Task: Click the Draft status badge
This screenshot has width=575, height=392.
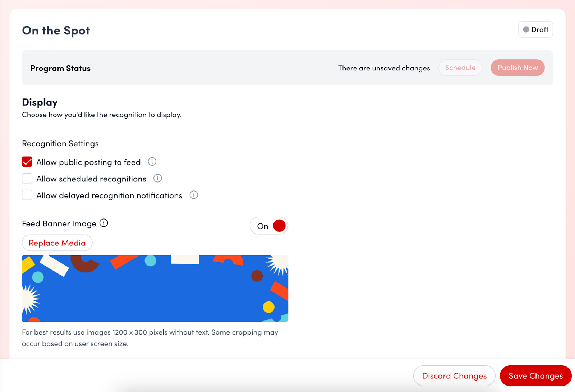Action: pyautogui.click(x=535, y=29)
